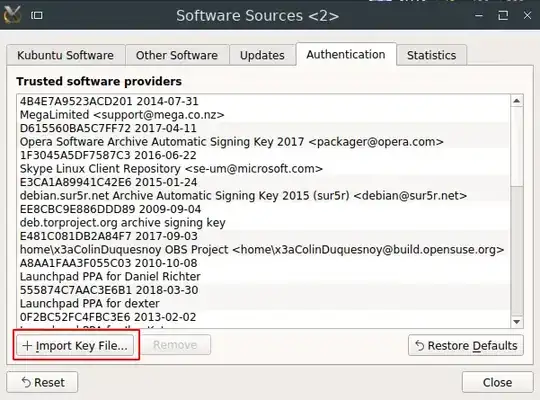Screen dimensions: 540x400
Task: Show the Statistics tab
Action: pos(432,55)
